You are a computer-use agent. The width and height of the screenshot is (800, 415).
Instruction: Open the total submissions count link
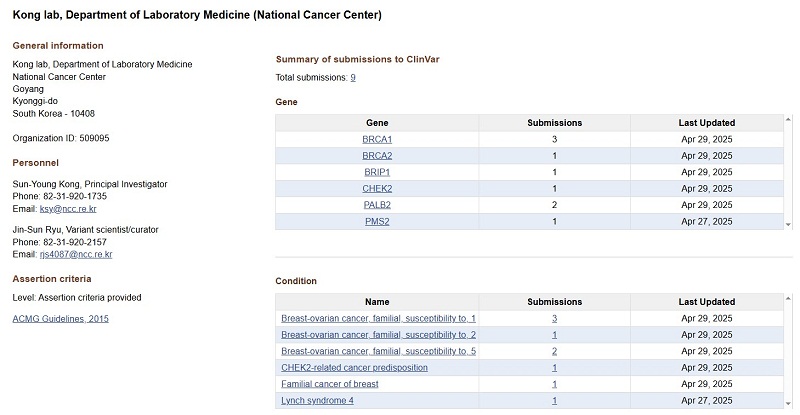pos(353,78)
